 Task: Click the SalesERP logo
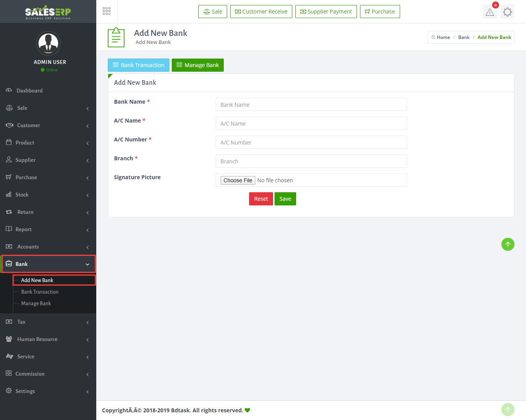point(48,12)
